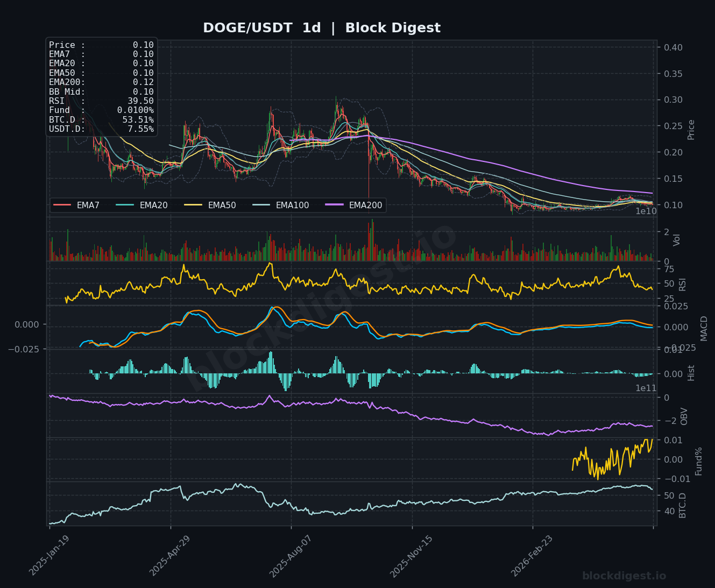Click the purple EMA200 legend line swatch

[334, 205]
